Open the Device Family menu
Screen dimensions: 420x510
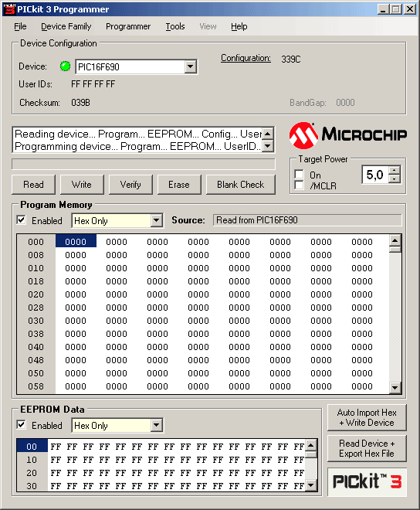coord(66,26)
